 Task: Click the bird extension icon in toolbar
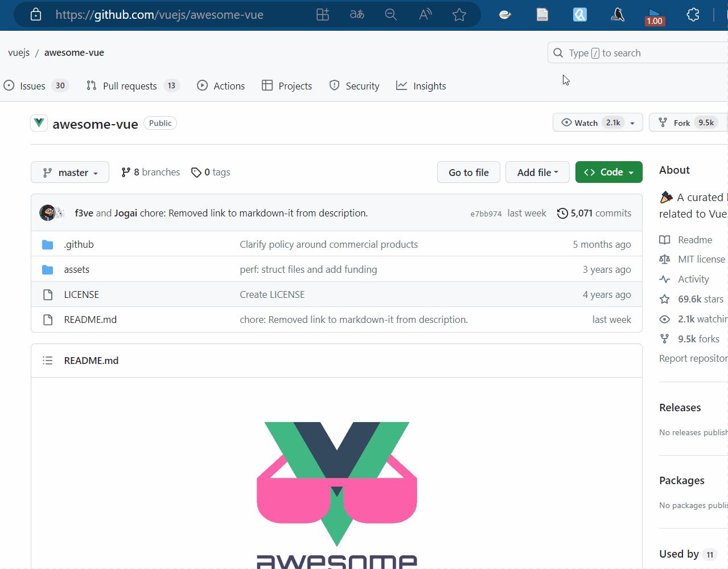coord(618,15)
